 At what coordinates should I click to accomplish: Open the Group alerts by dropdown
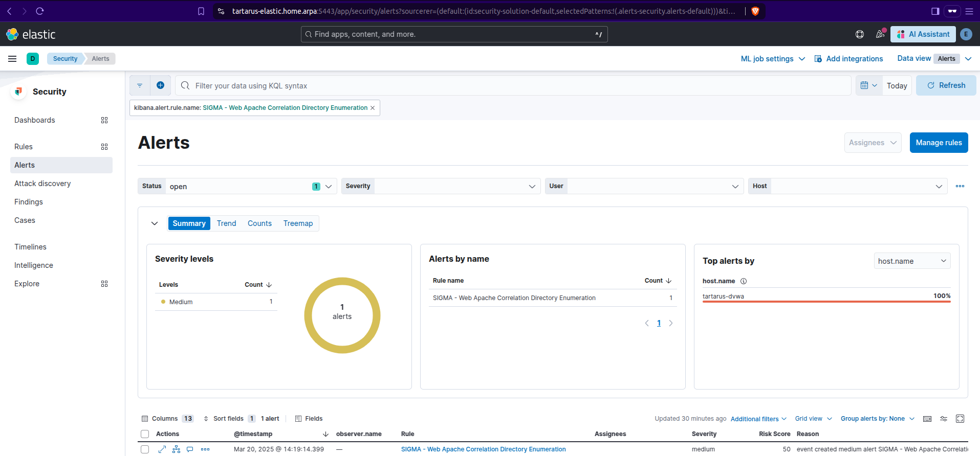tap(877, 419)
